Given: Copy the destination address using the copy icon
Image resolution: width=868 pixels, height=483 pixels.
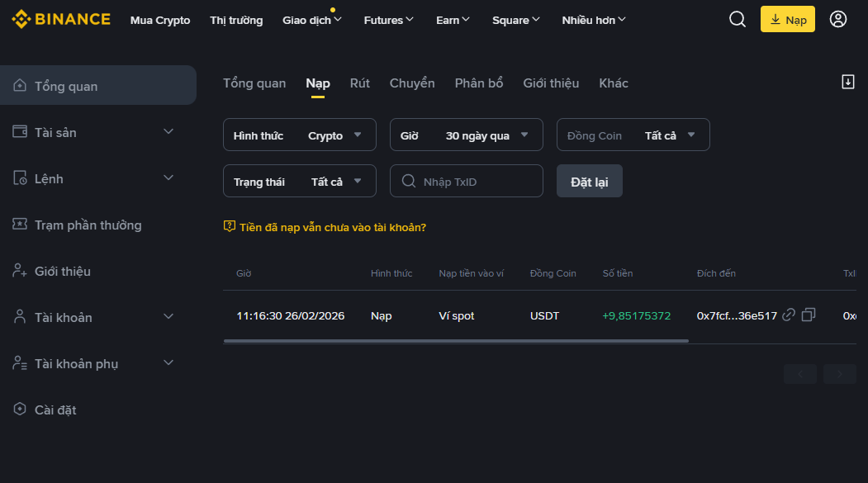Looking at the screenshot, I should pos(809,315).
